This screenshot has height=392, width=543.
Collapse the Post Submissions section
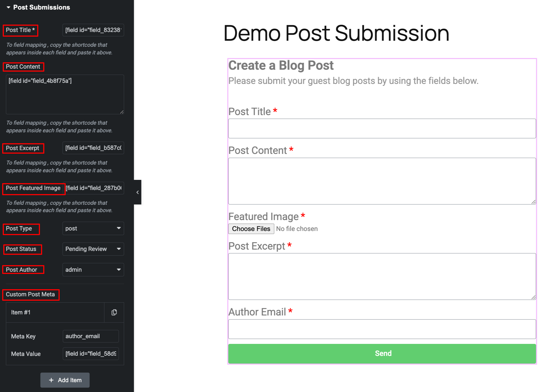click(8, 7)
